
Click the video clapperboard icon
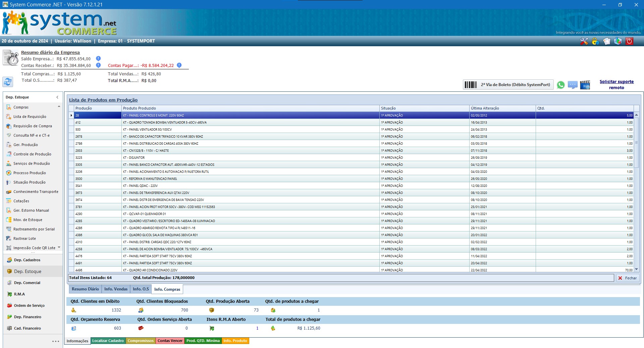tap(585, 85)
